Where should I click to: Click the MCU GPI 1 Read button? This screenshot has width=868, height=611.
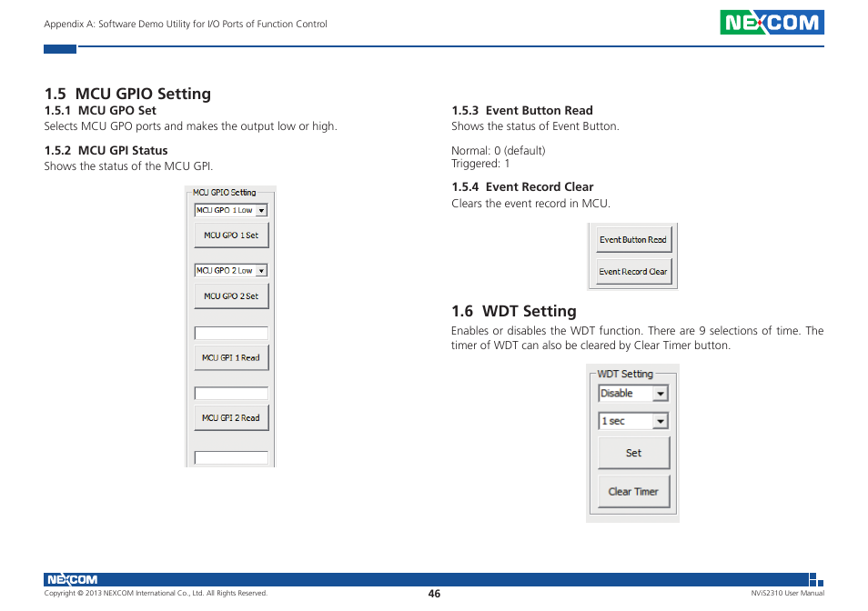(x=231, y=357)
